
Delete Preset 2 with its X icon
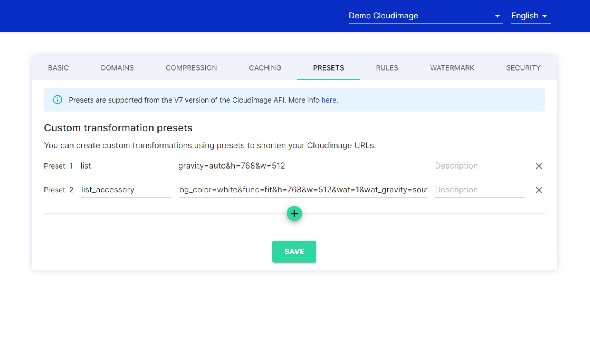click(539, 190)
